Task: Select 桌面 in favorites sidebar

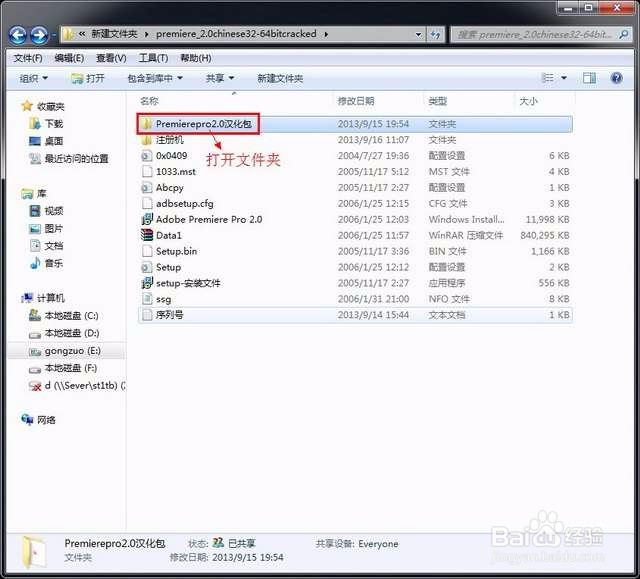Action: (54, 141)
